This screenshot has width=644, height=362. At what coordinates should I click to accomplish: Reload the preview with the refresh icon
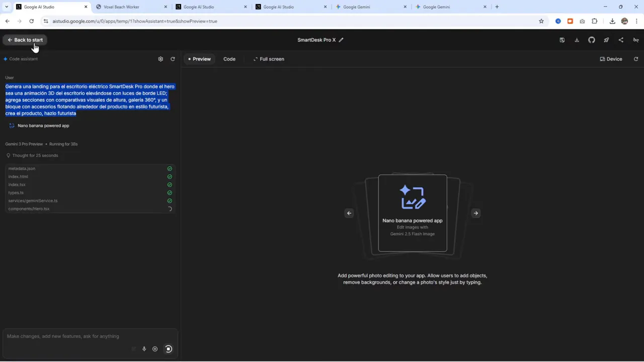point(636,59)
